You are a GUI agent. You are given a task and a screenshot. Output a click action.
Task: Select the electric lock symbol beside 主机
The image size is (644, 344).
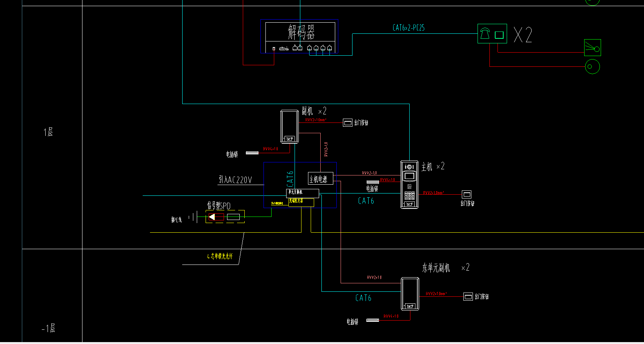click(x=373, y=182)
